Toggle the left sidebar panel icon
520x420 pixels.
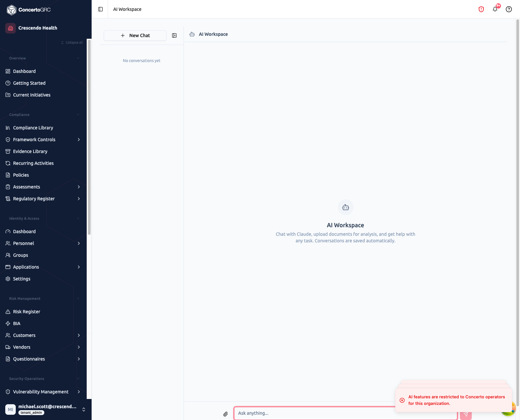(100, 9)
